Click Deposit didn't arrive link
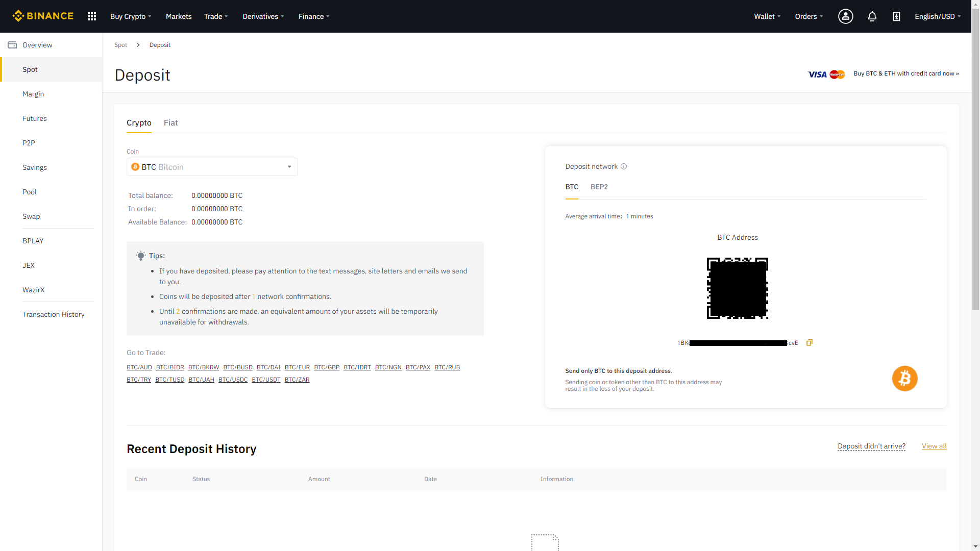Viewport: 980px width, 551px height. (871, 446)
